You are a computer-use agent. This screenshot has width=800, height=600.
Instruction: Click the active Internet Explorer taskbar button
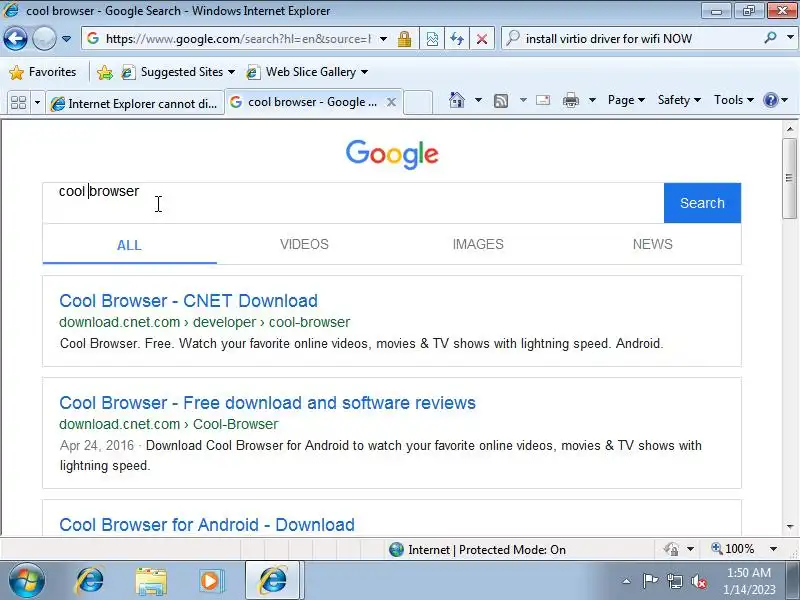(x=273, y=581)
